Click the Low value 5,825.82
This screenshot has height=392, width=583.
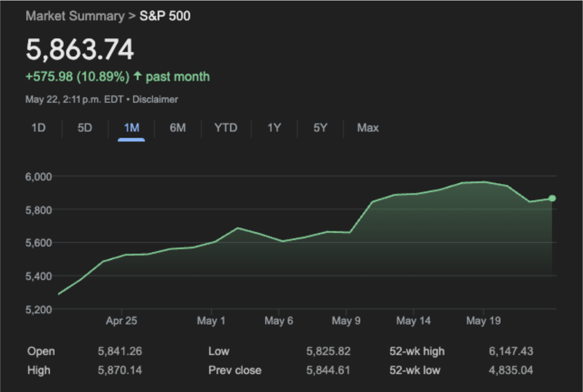(x=328, y=351)
